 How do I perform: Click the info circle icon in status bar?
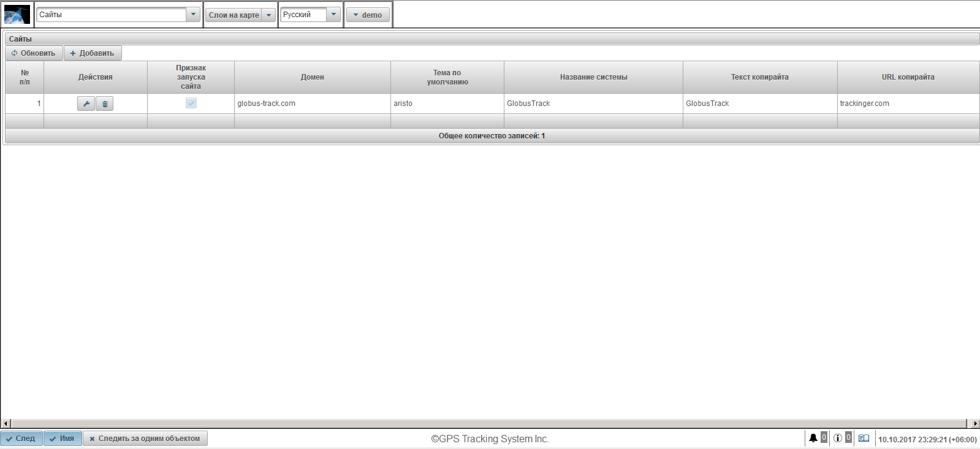coord(837,438)
